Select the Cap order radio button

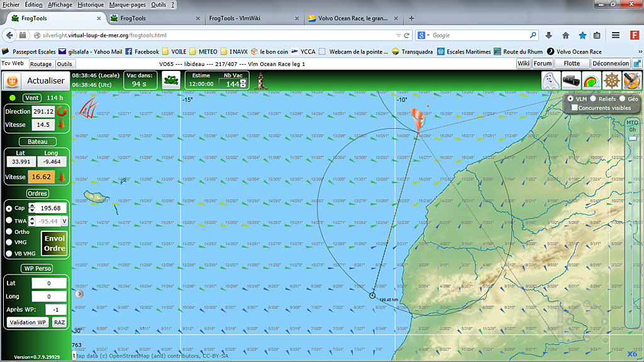[9, 209]
